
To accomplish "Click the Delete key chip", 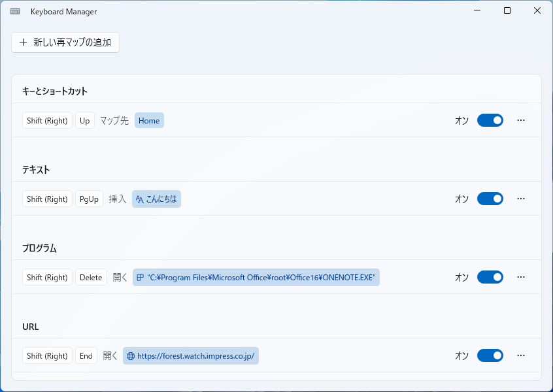I will click(x=91, y=278).
